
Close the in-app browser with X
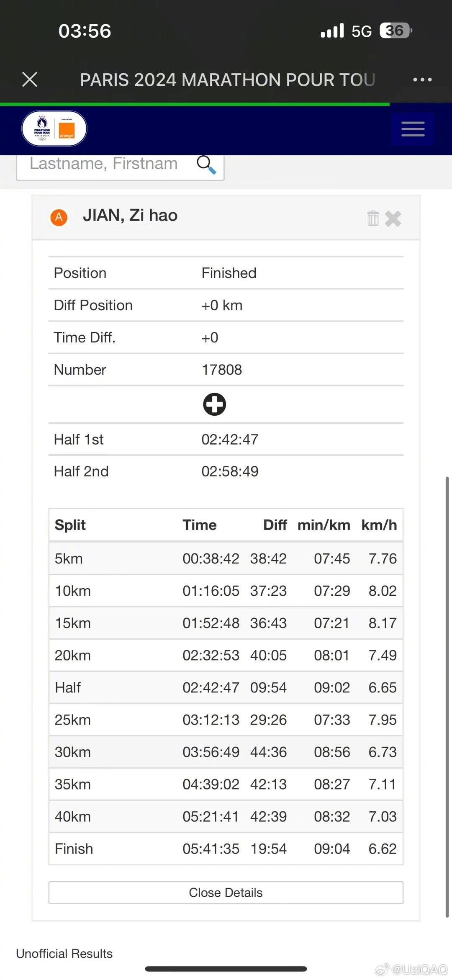click(30, 80)
